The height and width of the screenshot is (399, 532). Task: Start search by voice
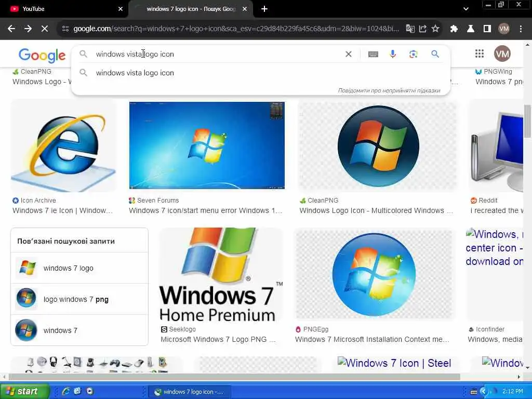pos(393,54)
